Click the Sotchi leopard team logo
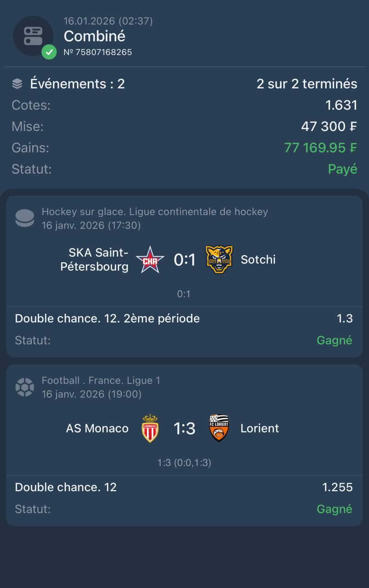This screenshot has width=369, height=588. coord(219,260)
